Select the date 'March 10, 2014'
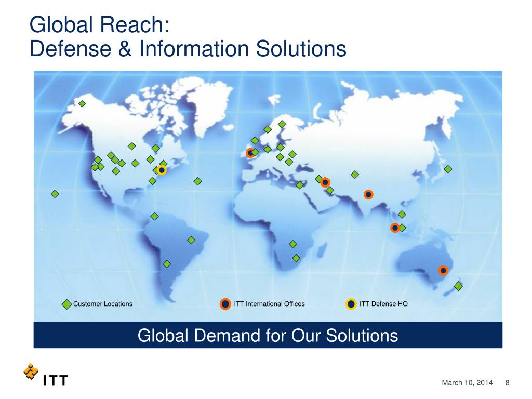The width and height of the screenshot is (532, 399). coord(467,383)
